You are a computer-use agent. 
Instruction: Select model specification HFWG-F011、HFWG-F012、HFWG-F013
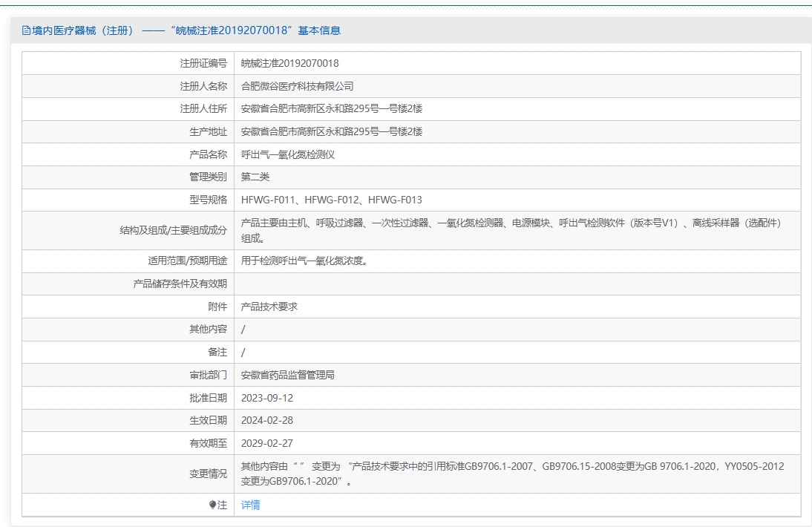(x=332, y=200)
